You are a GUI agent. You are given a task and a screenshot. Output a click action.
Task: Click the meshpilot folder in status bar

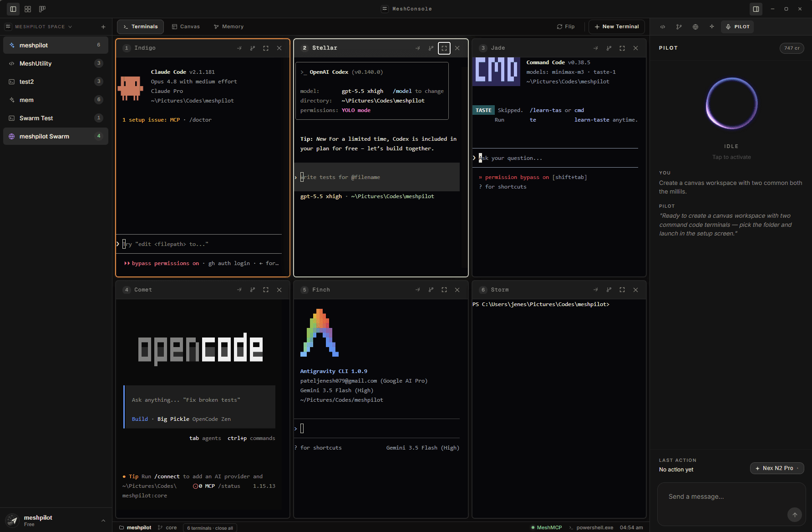pyautogui.click(x=135, y=528)
